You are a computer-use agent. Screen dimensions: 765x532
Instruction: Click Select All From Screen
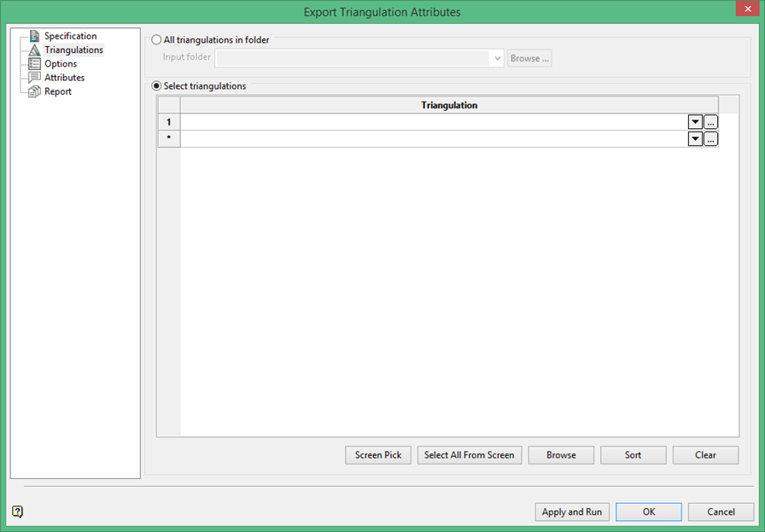(x=470, y=455)
